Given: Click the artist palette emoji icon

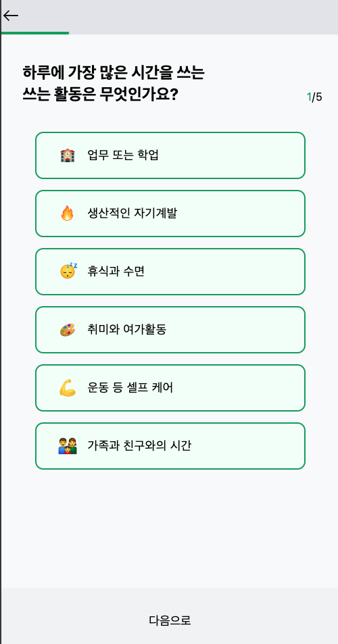Looking at the screenshot, I should pos(68,329).
